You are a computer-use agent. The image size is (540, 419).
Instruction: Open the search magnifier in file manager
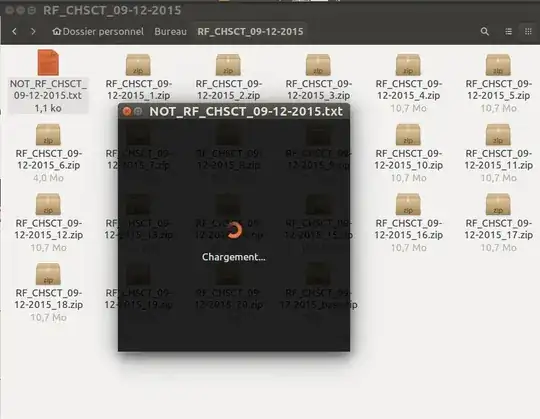point(485,32)
